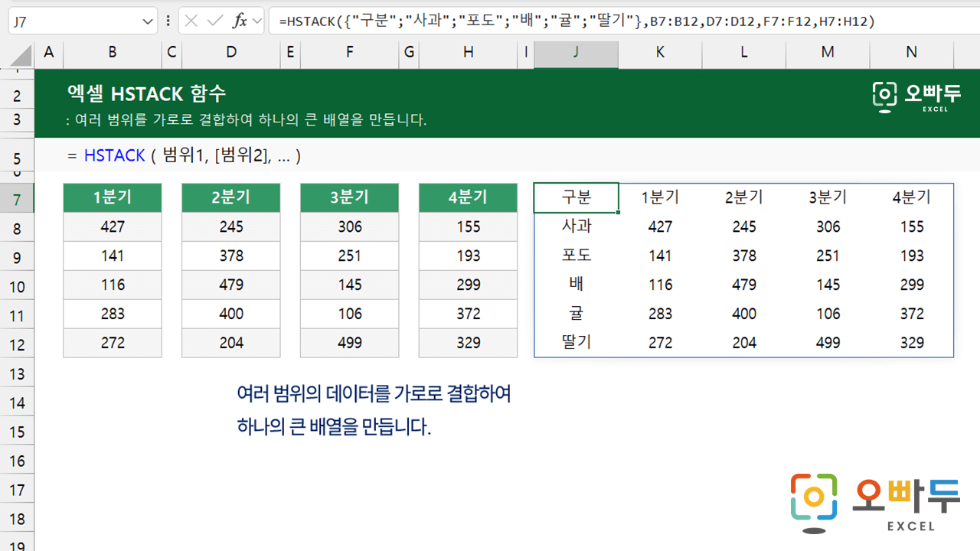Click the 2분기 green header in column D
Viewport: 980px width, 551px height.
coord(231,197)
